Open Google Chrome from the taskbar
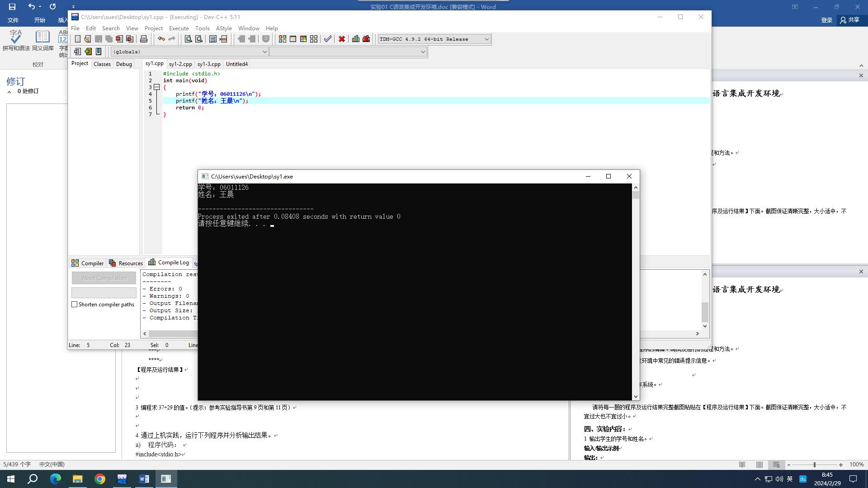 pos(100,479)
